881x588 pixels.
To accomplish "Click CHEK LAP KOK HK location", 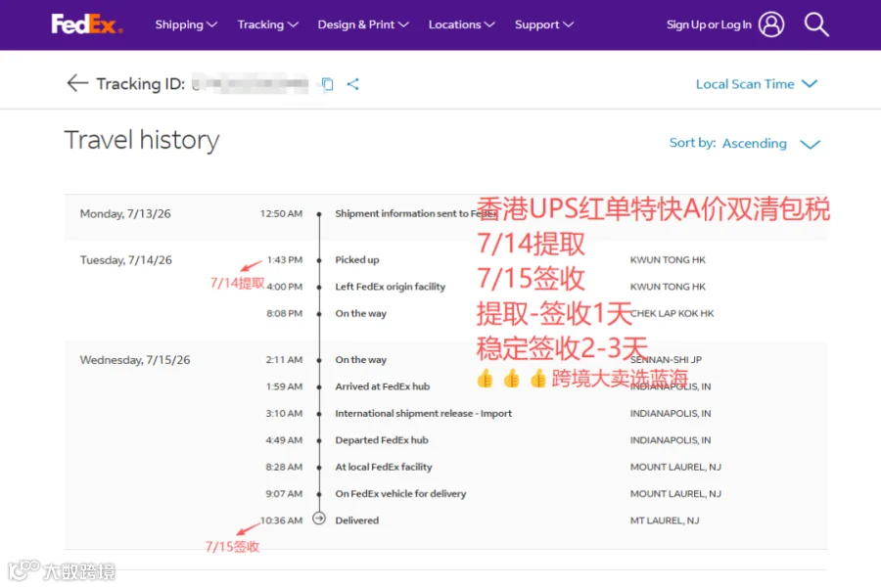I will pyautogui.click(x=672, y=313).
